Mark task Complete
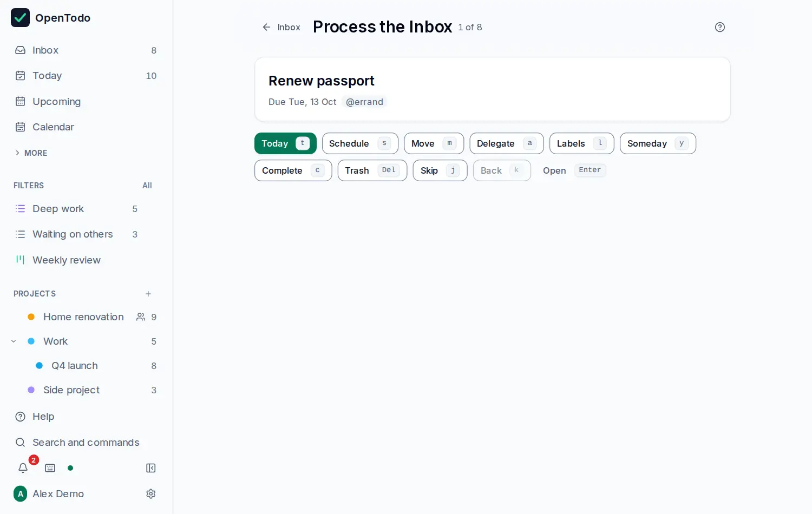The image size is (812, 514). click(293, 170)
